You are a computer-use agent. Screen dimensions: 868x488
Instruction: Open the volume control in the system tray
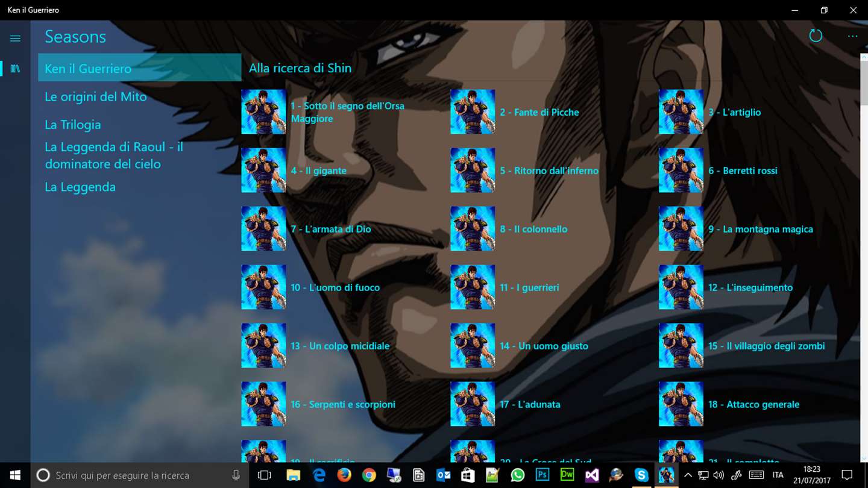(719, 475)
